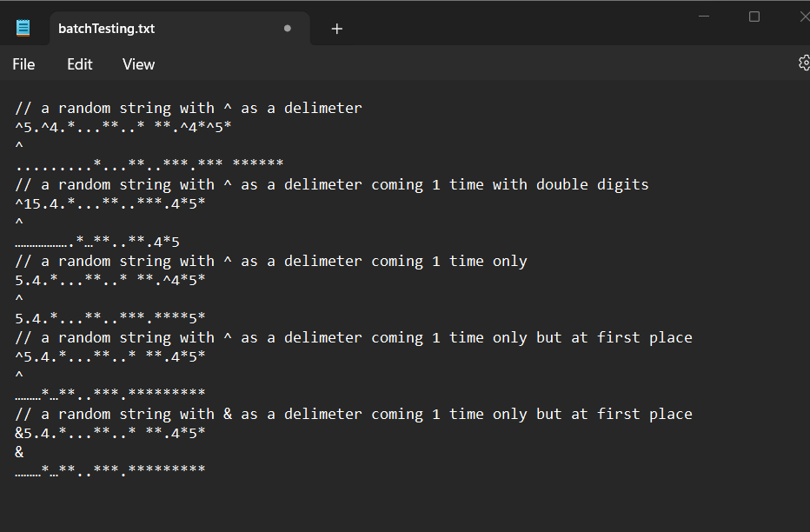
Task: Place cursor on the lone & delimiter line
Action: [19, 452]
